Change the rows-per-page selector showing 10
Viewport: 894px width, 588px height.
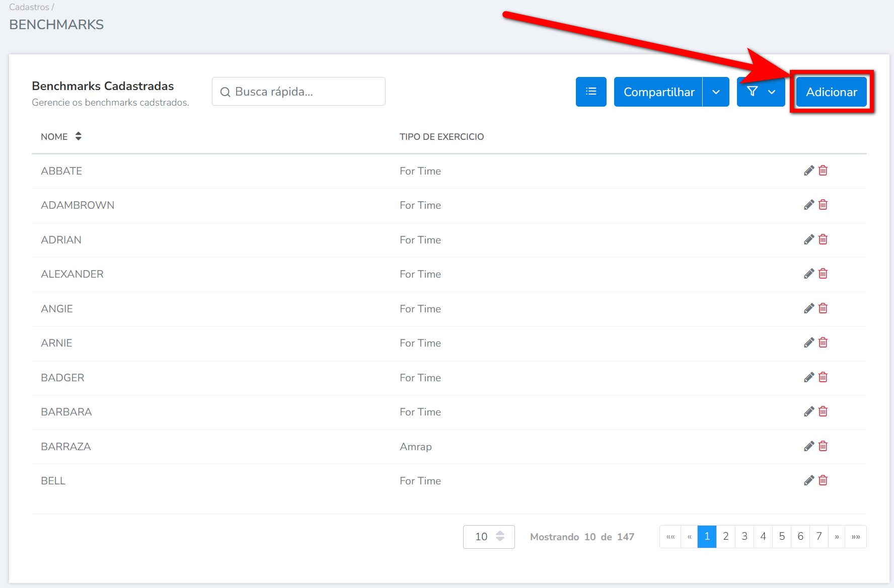tap(488, 537)
